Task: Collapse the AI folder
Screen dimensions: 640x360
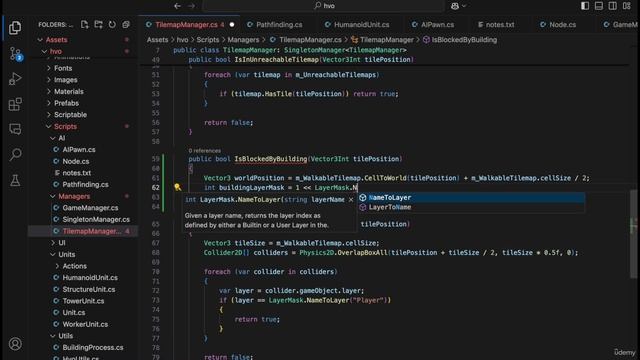Action: [53, 138]
